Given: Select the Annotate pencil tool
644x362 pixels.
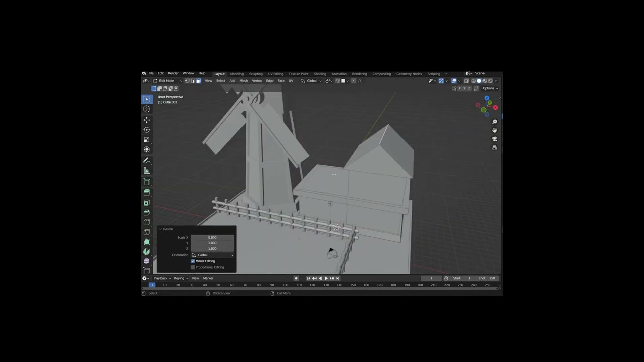Looking at the screenshot, I should (x=147, y=161).
